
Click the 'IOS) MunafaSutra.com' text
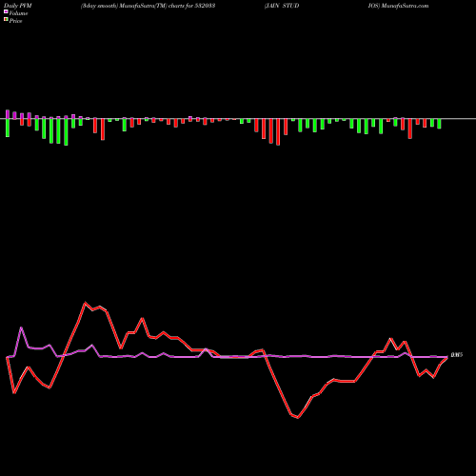coord(398,6)
